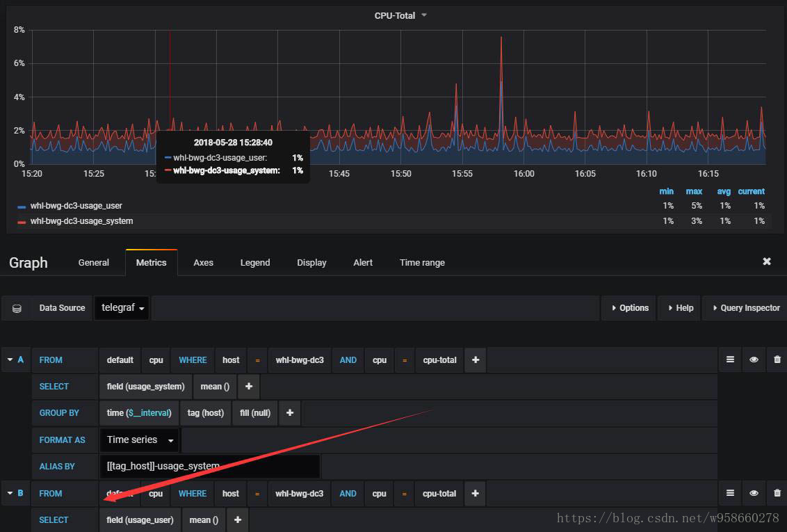Open the CPU-Total panel title menu
The image size is (787, 532).
(x=400, y=15)
